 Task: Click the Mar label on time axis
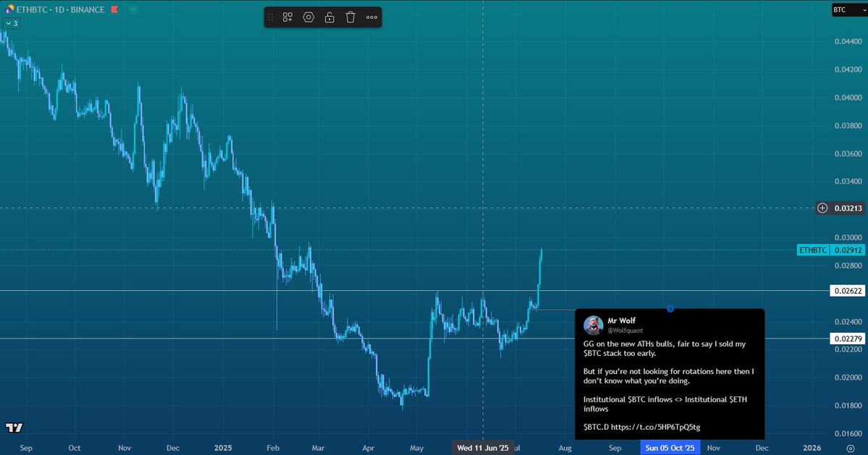[318, 448]
